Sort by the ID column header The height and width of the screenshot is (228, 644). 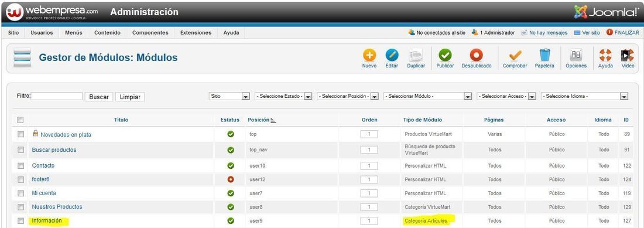(626, 120)
